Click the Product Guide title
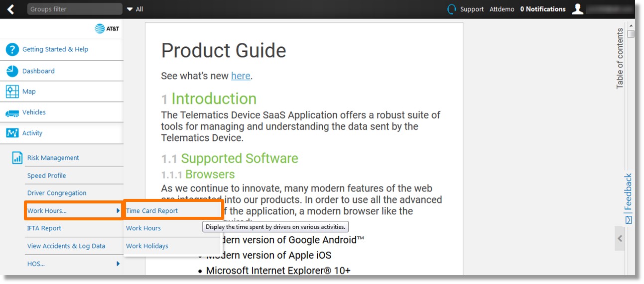Screen dimensions: 644x284 coord(224,50)
